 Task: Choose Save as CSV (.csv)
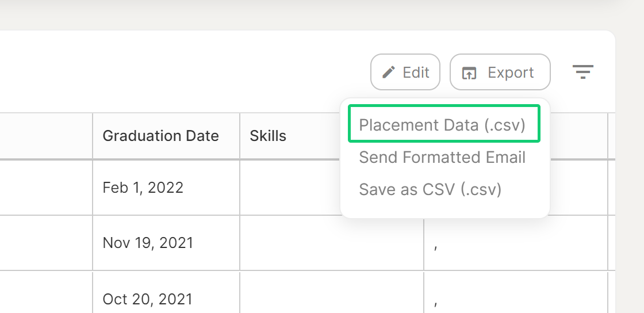pyautogui.click(x=430, y=189)
